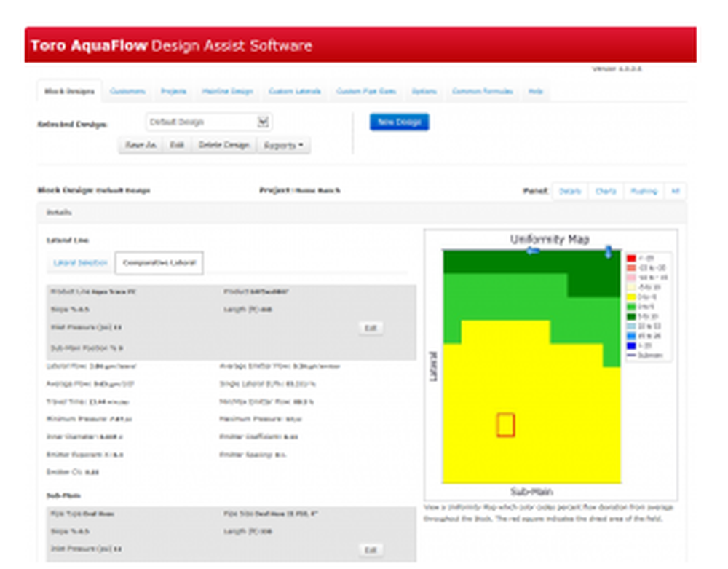Edit the Sub-Main pipe settings
This screenshot has width=728, height=569.
pos(371,550)
